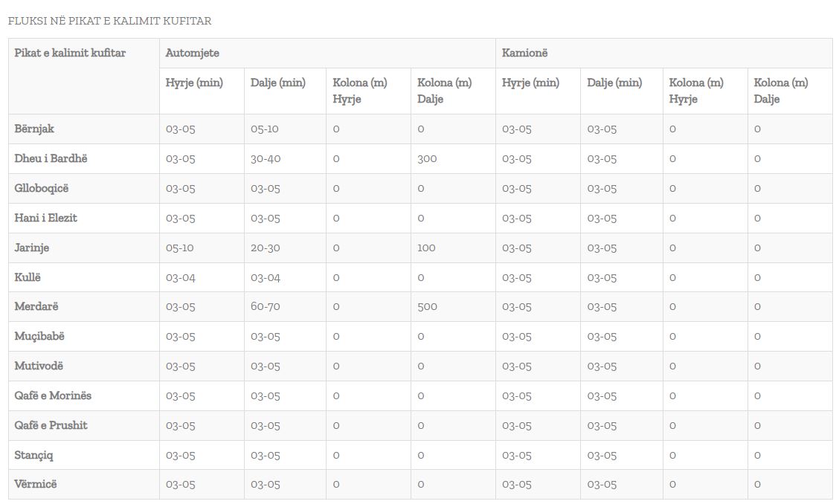Click the Mutivodë row name

39,366
